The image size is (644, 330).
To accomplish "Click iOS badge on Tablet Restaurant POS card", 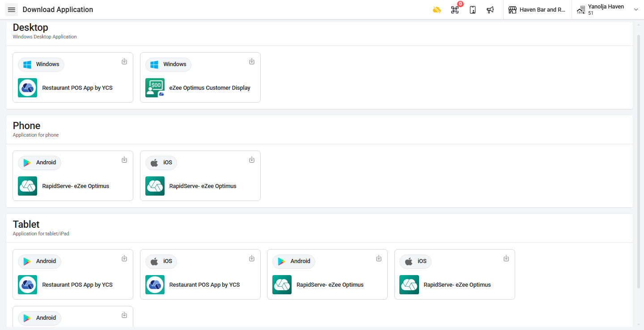I will 161,261.
